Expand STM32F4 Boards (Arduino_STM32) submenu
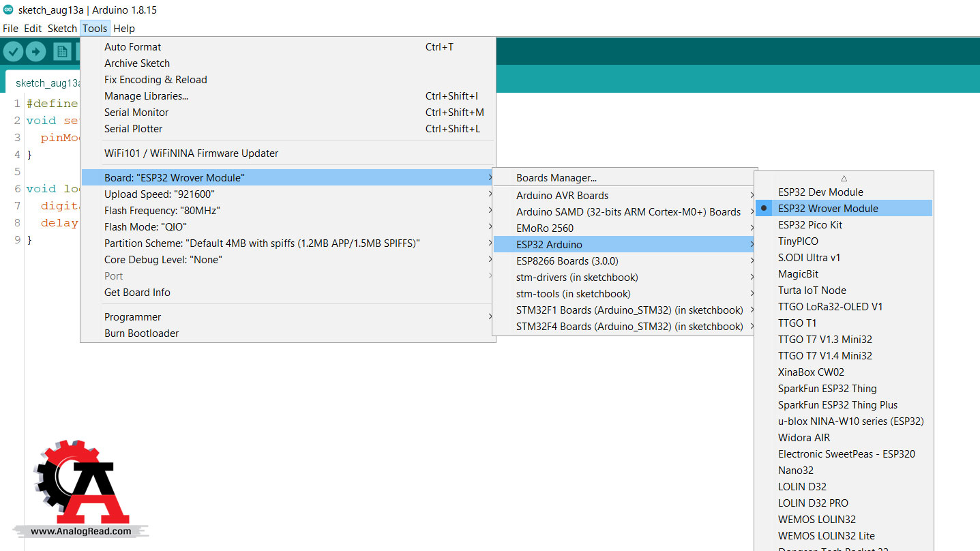 [x=625, y=327]
